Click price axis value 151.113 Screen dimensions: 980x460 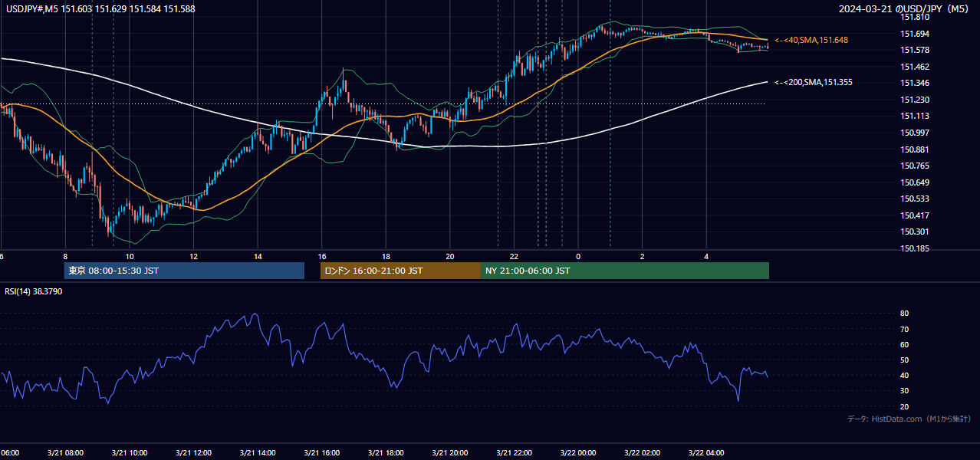click(x=915, y=117)
